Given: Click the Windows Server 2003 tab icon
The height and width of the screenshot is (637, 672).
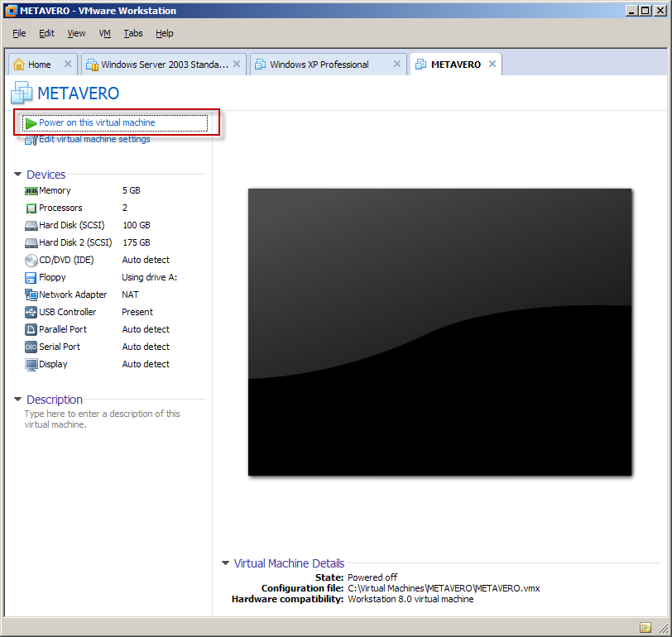Looking at the screenshot, I should (92, 65).
